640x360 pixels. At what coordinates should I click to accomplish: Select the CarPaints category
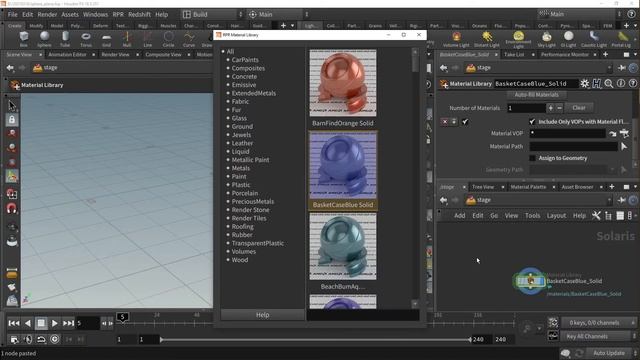pyautogui.click(x=245, y=60)
